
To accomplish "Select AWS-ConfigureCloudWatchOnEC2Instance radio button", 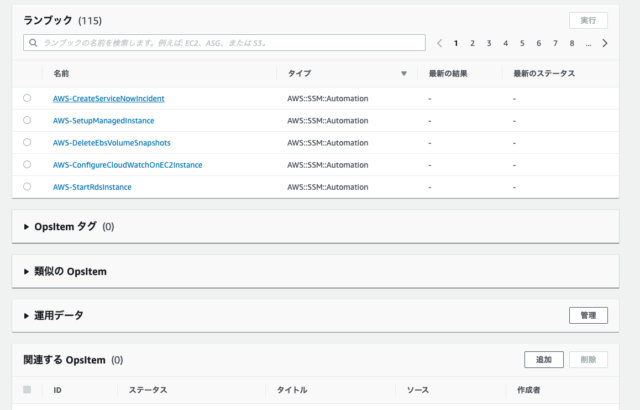I will pyautogui.click(x=27, y=164).
